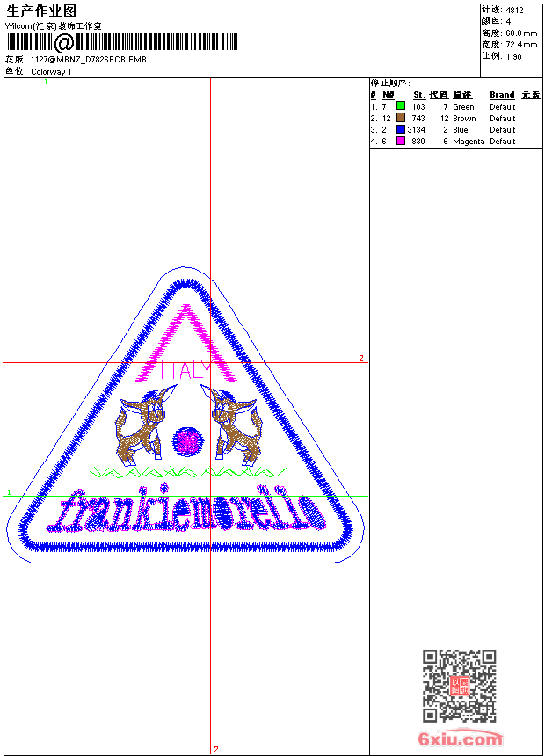The width and height of the screenshot is (545, 756).
Task: Click the stitch count '830' in the Magenta row
Action: coord(418,142)
